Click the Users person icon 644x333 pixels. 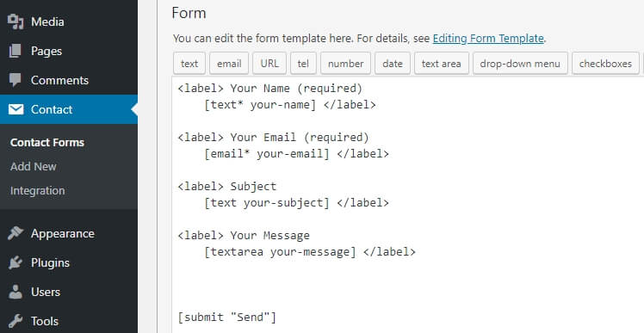[15, 292]
